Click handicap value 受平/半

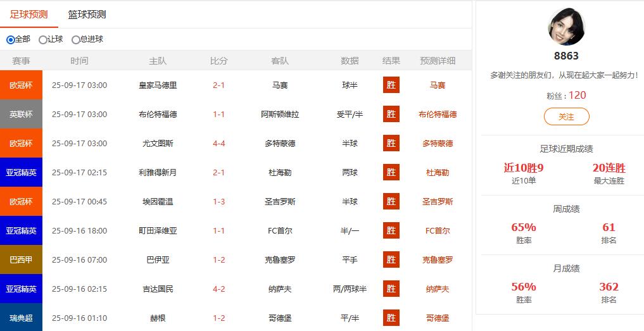(350, 115)
